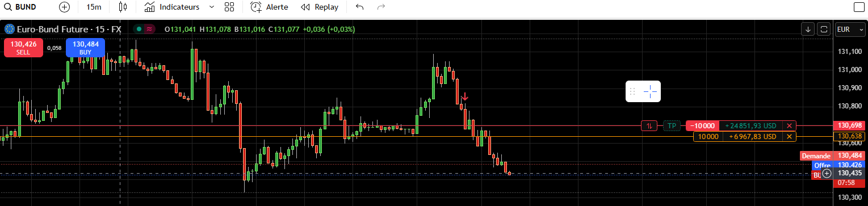868x206 pixels.
Task: Create an Alerte
Action: pyautogui.click(x=270, y=7)
